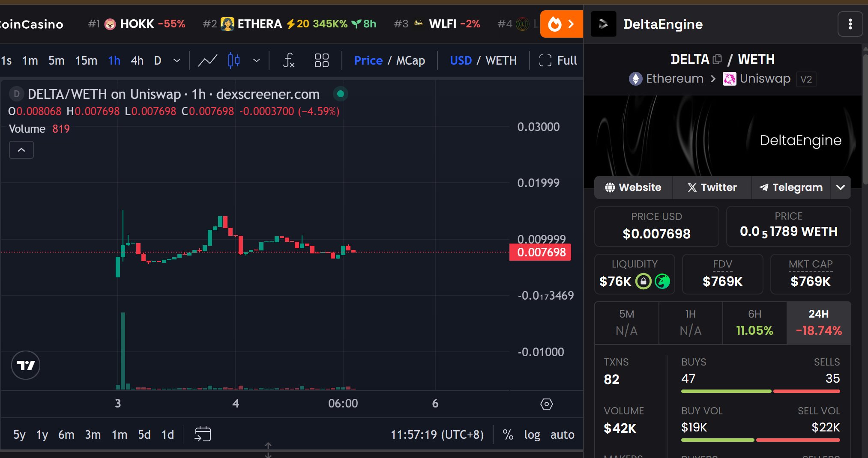The width and height of the screenshot is (868, 458).
Task: Collapse the chart legend arrow
Action: (21, 150)
